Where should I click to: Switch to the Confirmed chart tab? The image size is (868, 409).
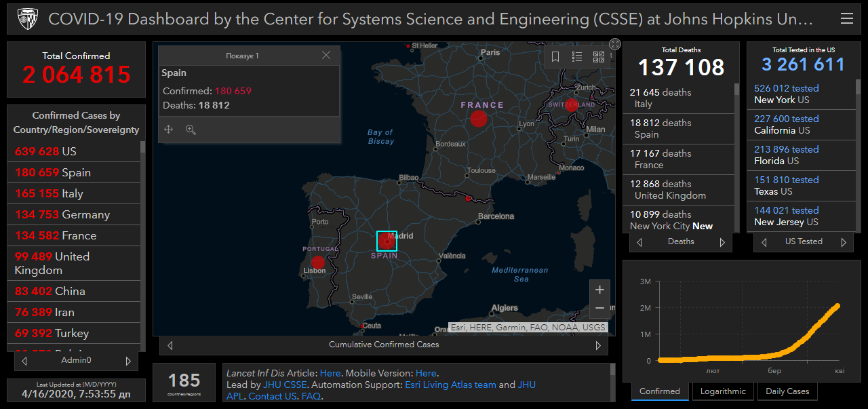coord(660,391)
